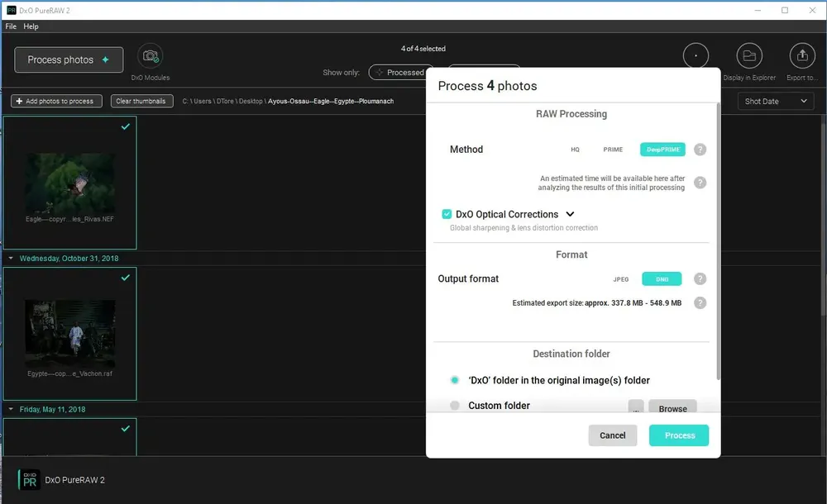Toggle the selection checkmark on Eagle thumbnail
Viewport: 827px width, 504px height.
click(126, 126)
